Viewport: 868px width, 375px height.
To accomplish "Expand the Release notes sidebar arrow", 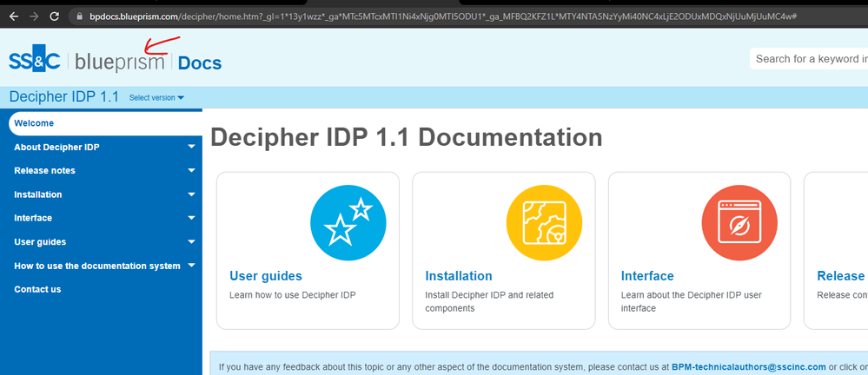I will tap(191, 170).
